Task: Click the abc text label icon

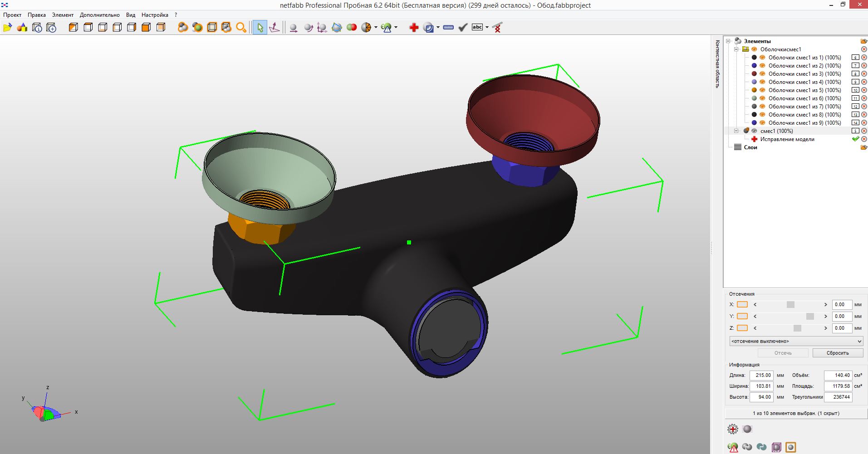Action: (477, 27)
